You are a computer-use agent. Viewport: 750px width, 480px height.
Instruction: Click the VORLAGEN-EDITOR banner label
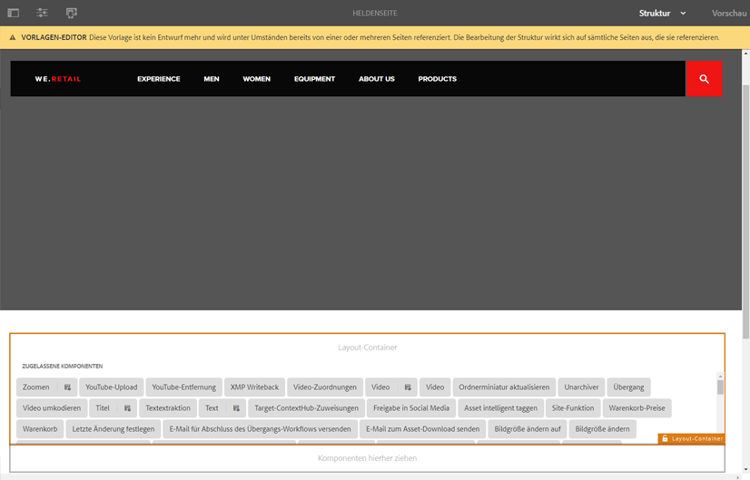[54, 37]
